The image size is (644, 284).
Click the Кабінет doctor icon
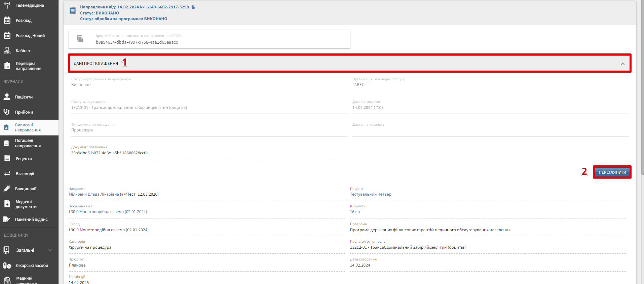click(x=7, y=51)
